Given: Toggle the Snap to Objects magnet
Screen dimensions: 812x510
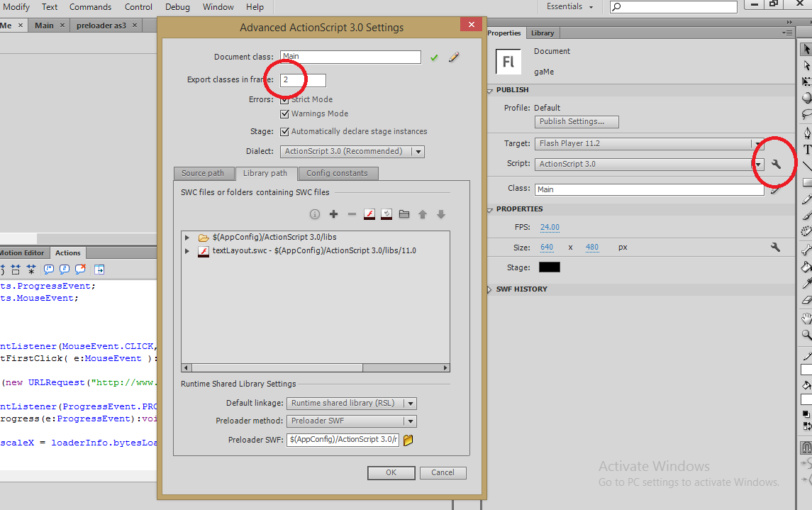Looking at the screenshot, I should click(806, 447).
